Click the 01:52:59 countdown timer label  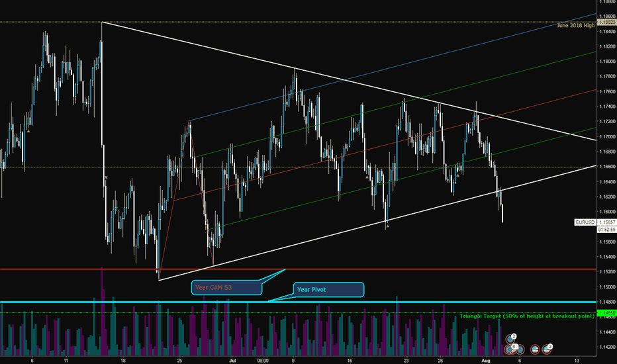click(606, 230)
